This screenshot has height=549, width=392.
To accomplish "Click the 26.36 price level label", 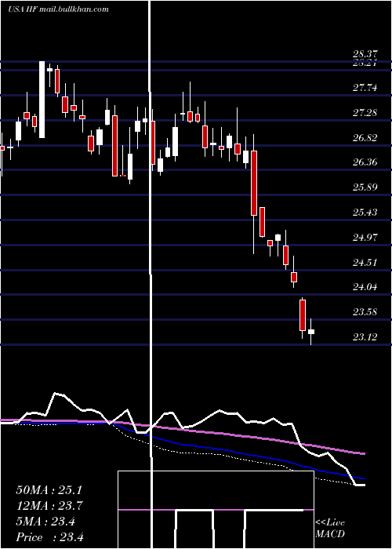I will coord(365,162).
